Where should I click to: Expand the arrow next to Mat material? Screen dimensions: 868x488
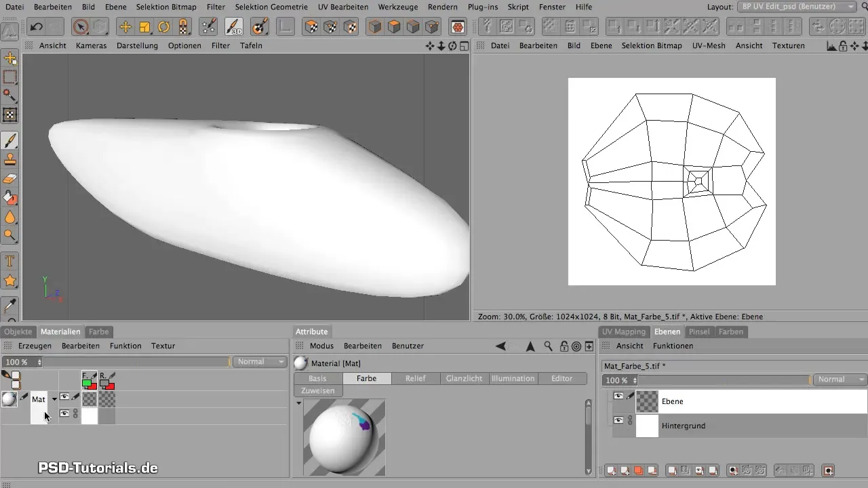54,399
